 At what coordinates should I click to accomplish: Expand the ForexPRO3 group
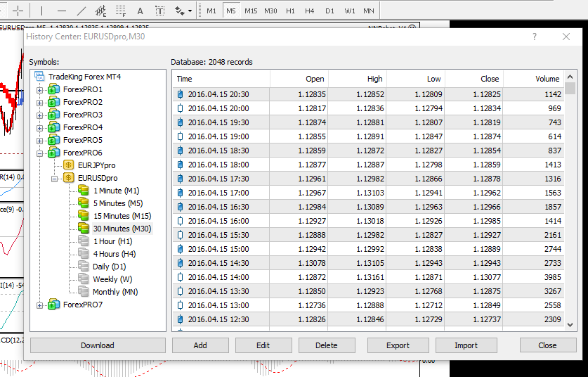pyautogui.click(x=39, y=115)
